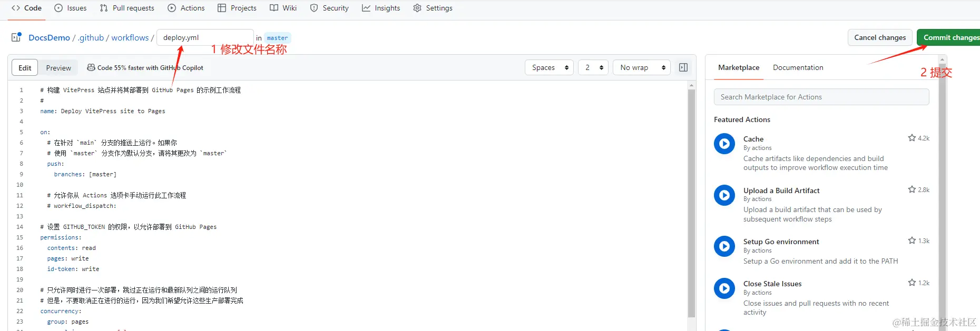Click the star icon for Upload a Build Artifact

pos(912,189)
